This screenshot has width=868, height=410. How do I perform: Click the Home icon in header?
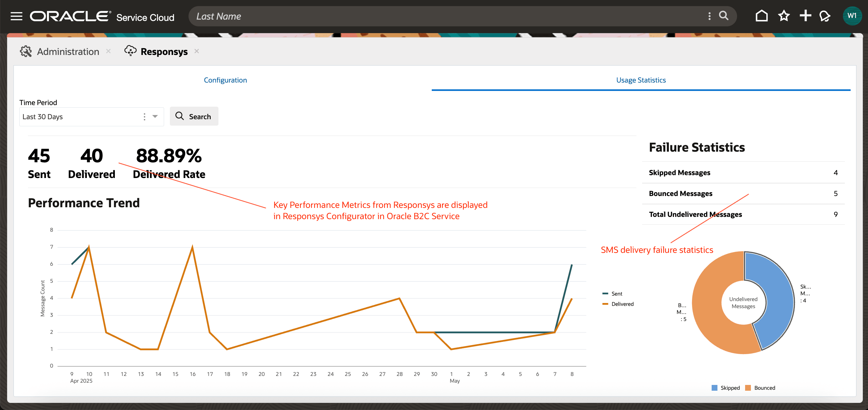click(761, 16)
